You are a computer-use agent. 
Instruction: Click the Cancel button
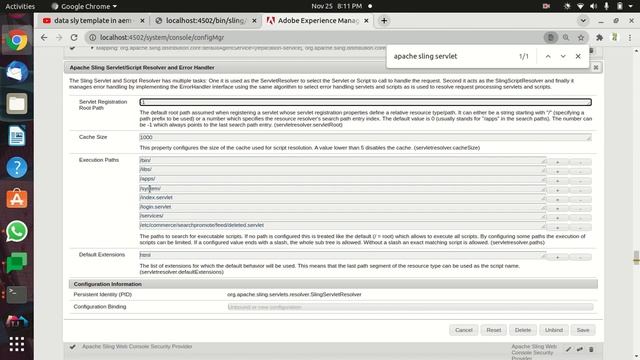coord(464,330)
